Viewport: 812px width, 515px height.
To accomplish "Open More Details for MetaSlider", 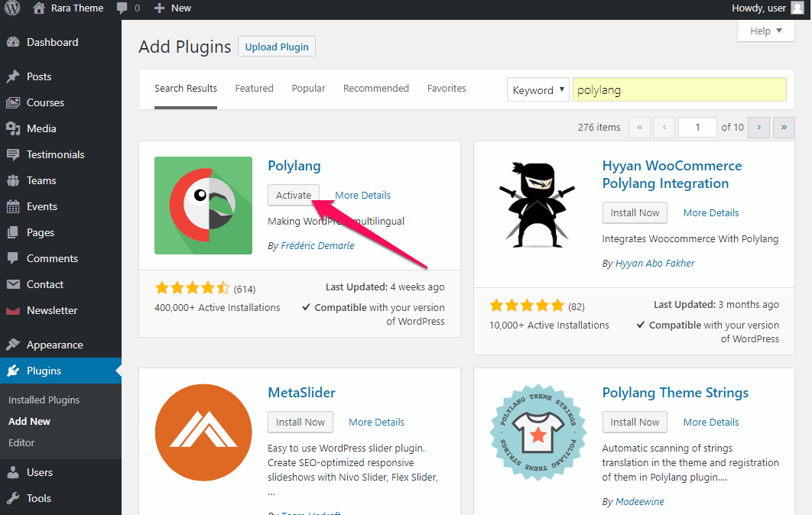I will (x=376, y=423).
